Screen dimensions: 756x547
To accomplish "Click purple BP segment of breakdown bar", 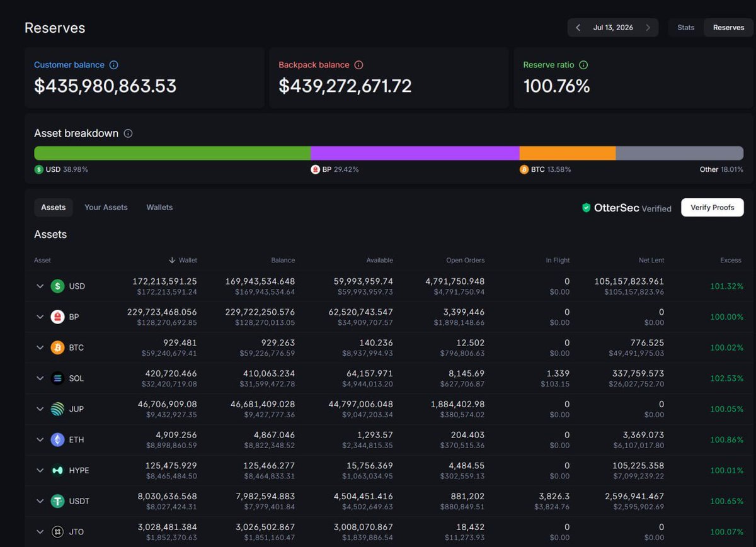I will [x=415, y=153].
